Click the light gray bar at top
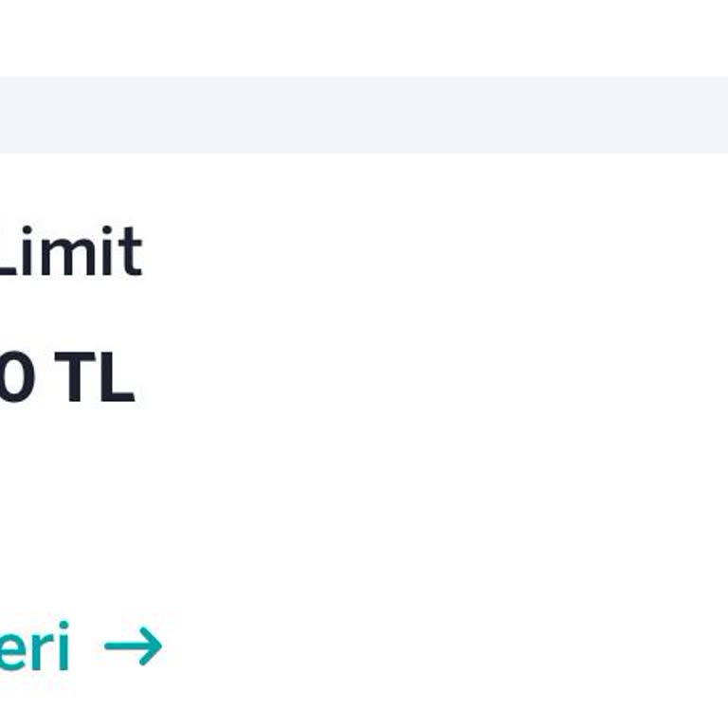 [364, 115]
